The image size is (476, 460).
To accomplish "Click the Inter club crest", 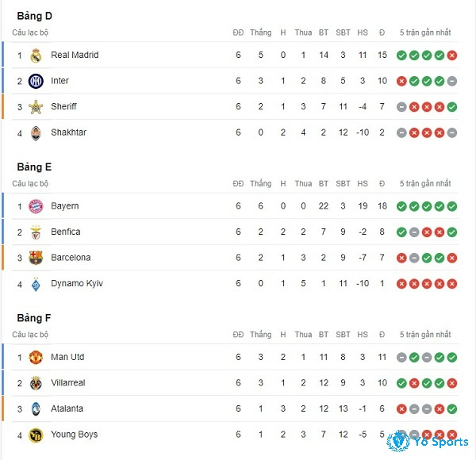I will coord(36,82).
